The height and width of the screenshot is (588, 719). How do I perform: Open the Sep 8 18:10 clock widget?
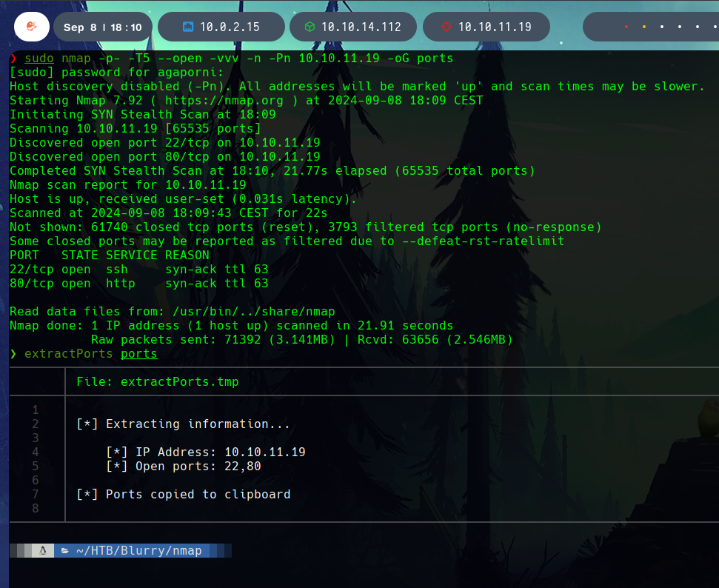pyautogui.click(x=102, y=27)
